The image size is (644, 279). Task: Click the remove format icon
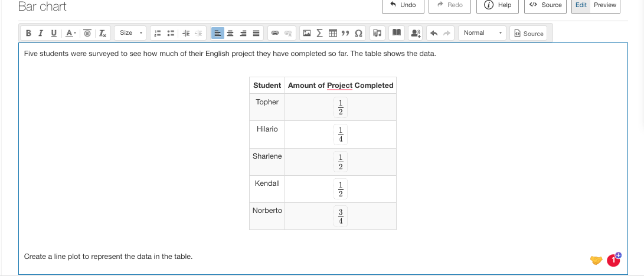point(103,33)
